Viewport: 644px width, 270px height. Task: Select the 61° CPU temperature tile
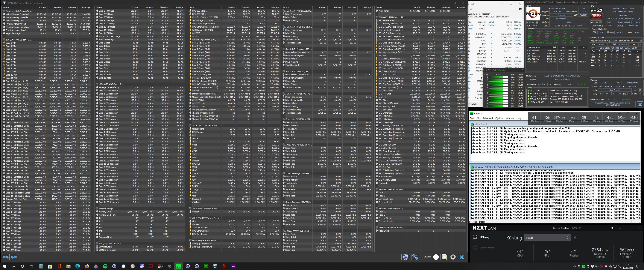pyautogui.click(x=520, y=253)
